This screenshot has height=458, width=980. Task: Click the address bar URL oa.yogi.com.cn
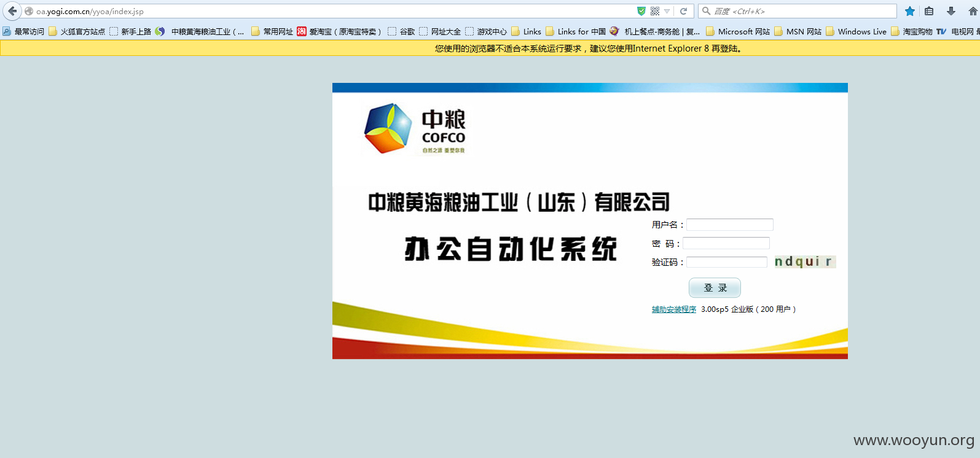[x=90, y=11]
